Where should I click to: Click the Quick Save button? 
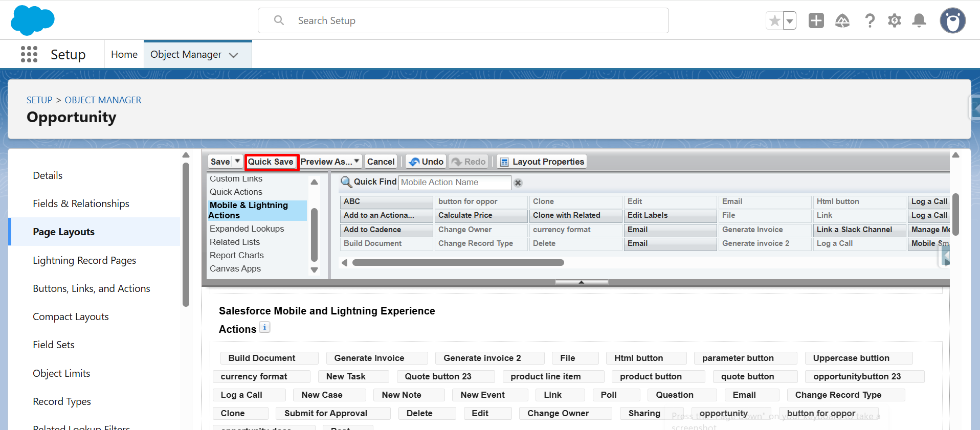pyautogui.click(x=271, y=162)
